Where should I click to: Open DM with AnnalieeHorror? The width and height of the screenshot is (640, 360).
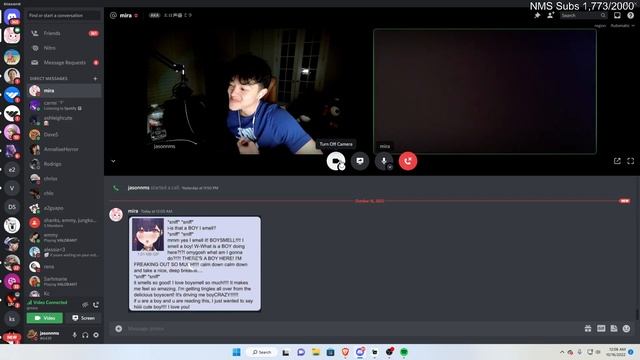(64, 149)
